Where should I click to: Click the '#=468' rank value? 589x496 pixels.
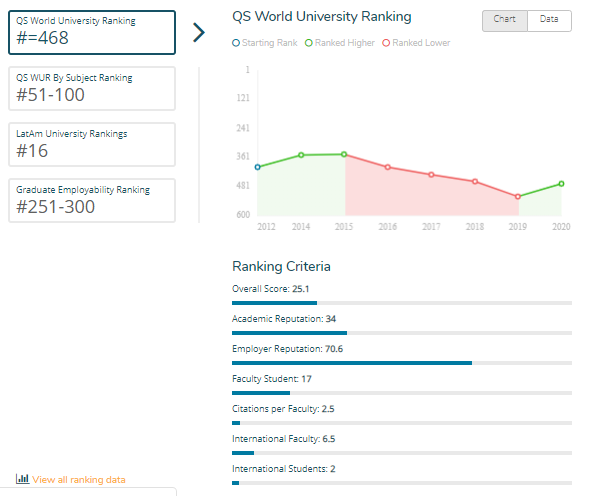(42, 38)
